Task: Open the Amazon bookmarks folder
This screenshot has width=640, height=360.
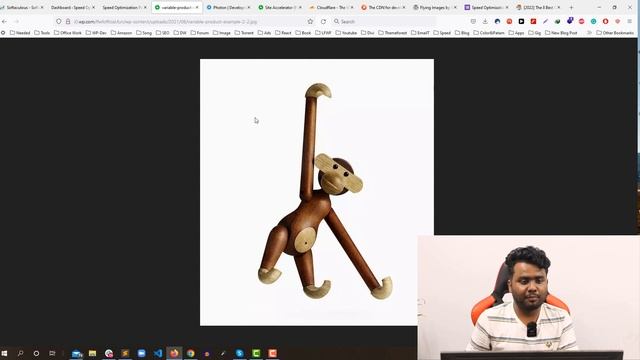Action: coord(122,33)
